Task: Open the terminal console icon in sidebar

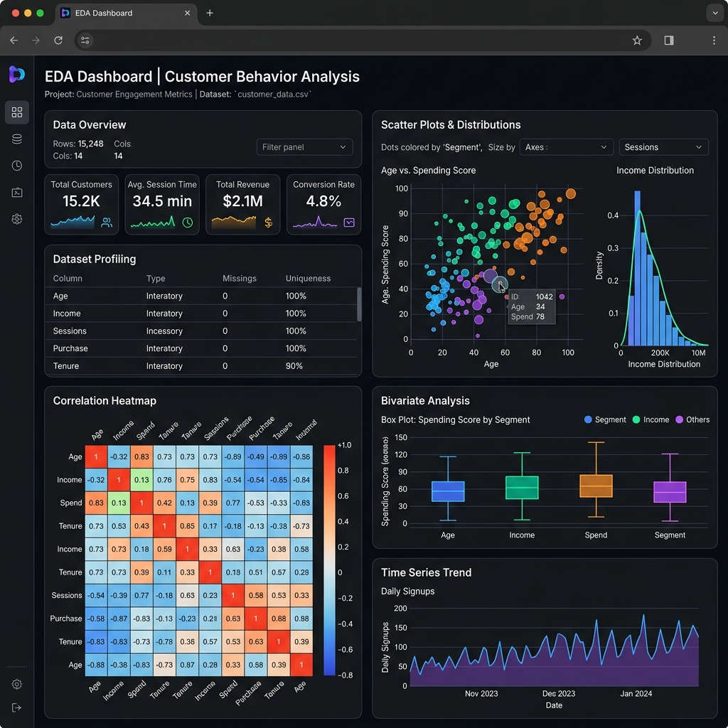Action: point(17,192)
